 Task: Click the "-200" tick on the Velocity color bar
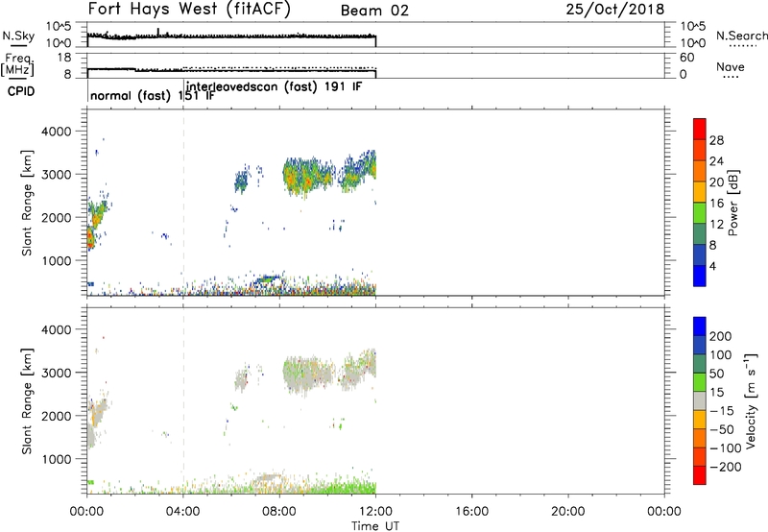pyautogui.click(x=724, y=467)
